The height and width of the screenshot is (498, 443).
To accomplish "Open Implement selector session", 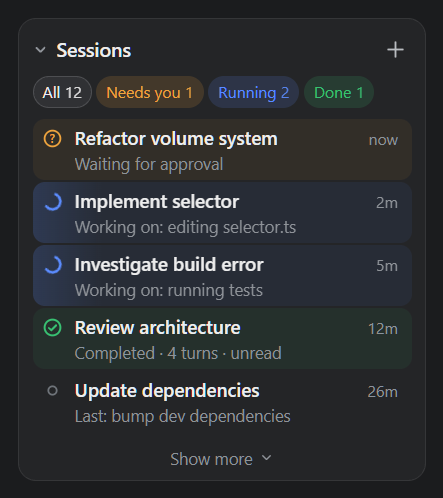I will click(222, 213).
